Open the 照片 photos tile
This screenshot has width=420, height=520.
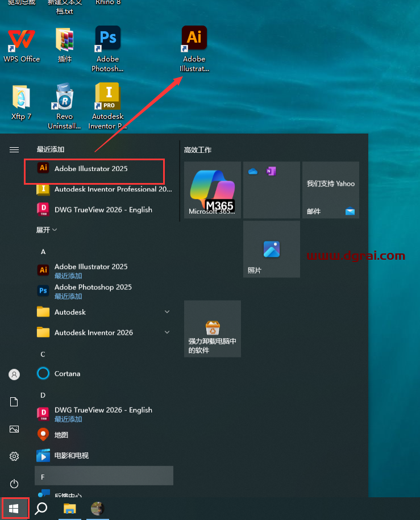[271, 249]
